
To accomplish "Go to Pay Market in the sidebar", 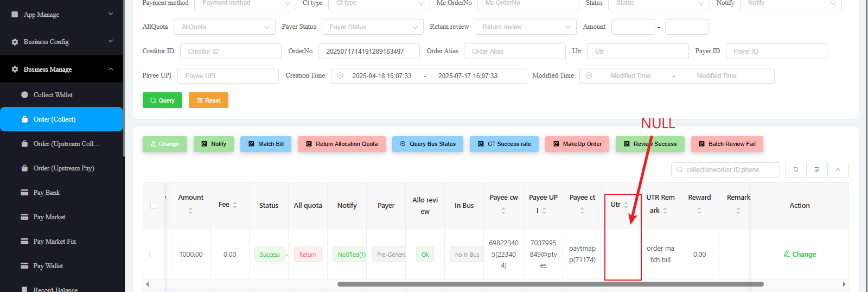I will 49,217.
